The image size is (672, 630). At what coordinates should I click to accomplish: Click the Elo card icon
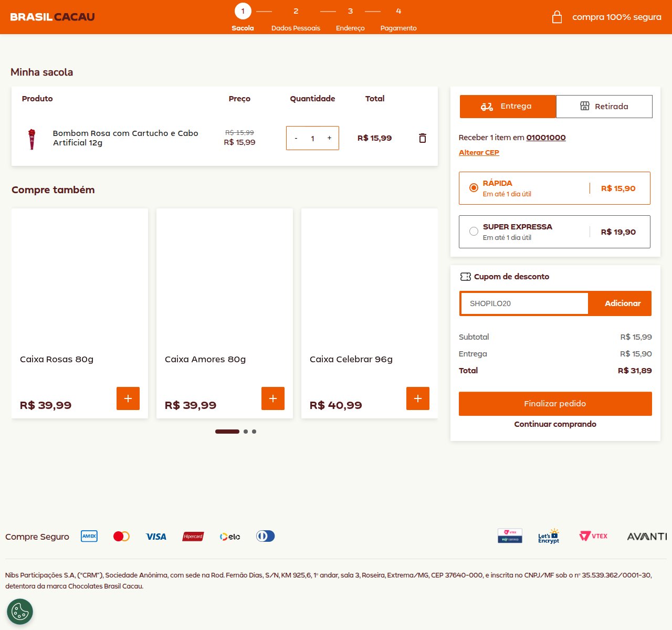pos(230,537)
